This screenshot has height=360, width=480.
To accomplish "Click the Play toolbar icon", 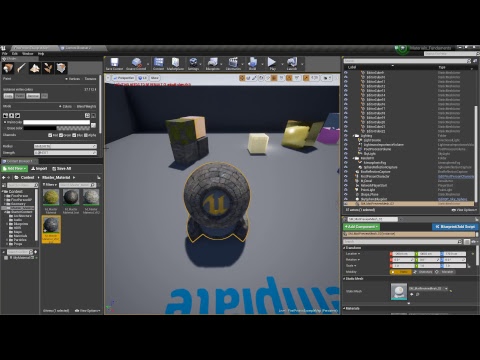I will [x=272, y=64].
